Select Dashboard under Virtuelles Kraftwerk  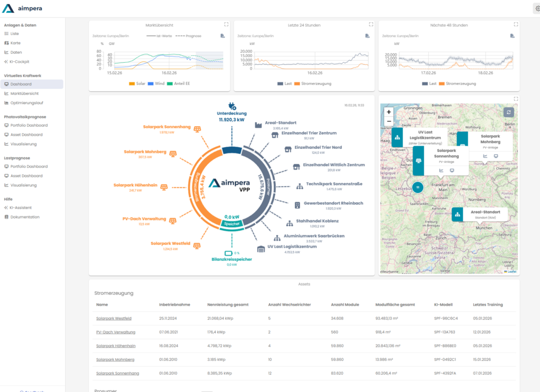click(x=32, y=84)
